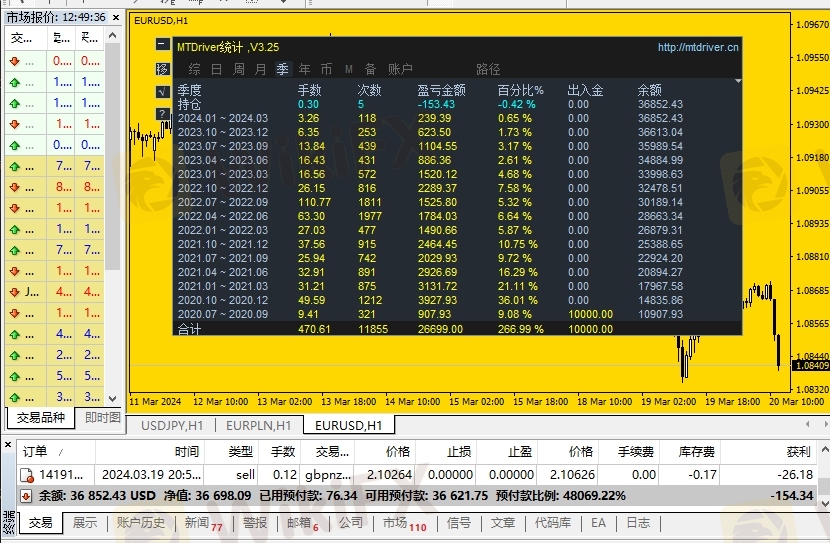Image resolution: width=830 pixels, height=543 pixels.
Task: Open the 市场 market tab
Action: (x=405, y=523)
